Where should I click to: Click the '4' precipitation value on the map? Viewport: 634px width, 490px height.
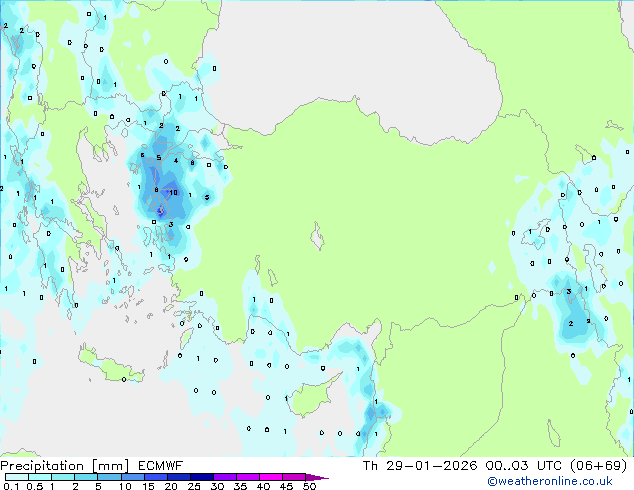click(x=176, y=161)
